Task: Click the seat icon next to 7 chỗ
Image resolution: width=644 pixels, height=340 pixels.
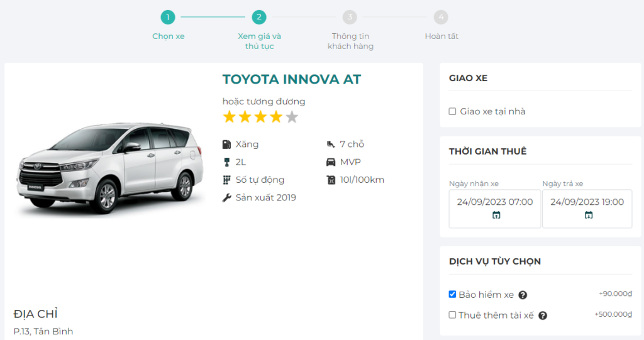Action: click(x=331, y=145)
